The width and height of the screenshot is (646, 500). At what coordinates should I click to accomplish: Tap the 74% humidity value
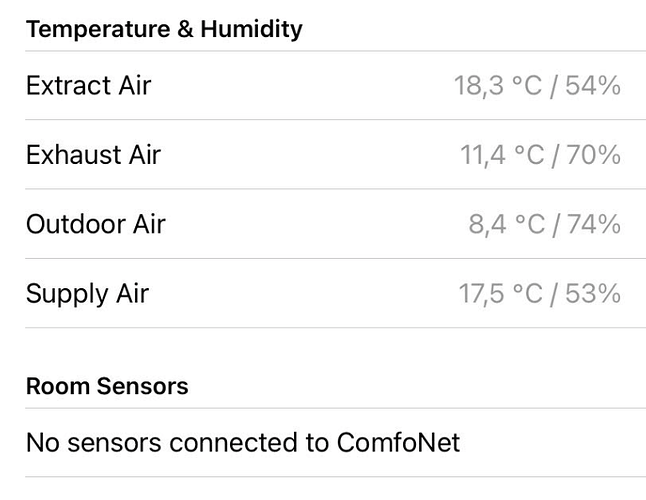click(x=593, y=224)
